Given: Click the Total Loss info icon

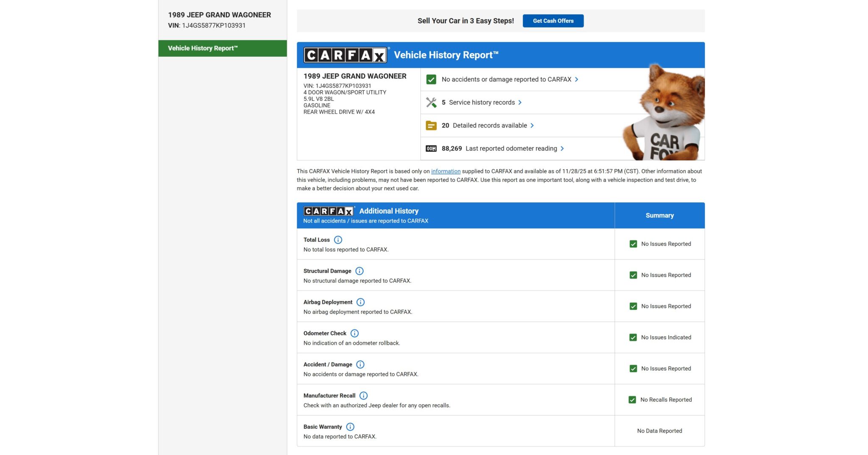Looking at the screenshot, I should (338, 240).
